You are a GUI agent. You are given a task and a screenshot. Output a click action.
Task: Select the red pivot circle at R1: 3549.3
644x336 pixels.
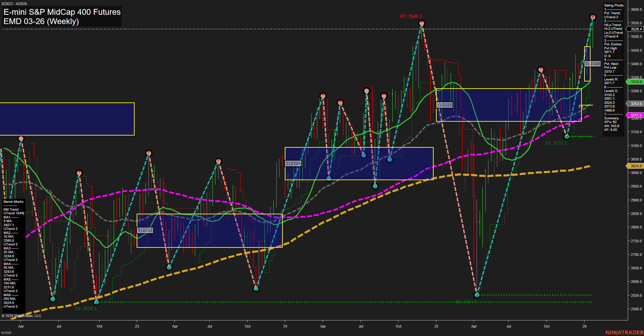421,23
